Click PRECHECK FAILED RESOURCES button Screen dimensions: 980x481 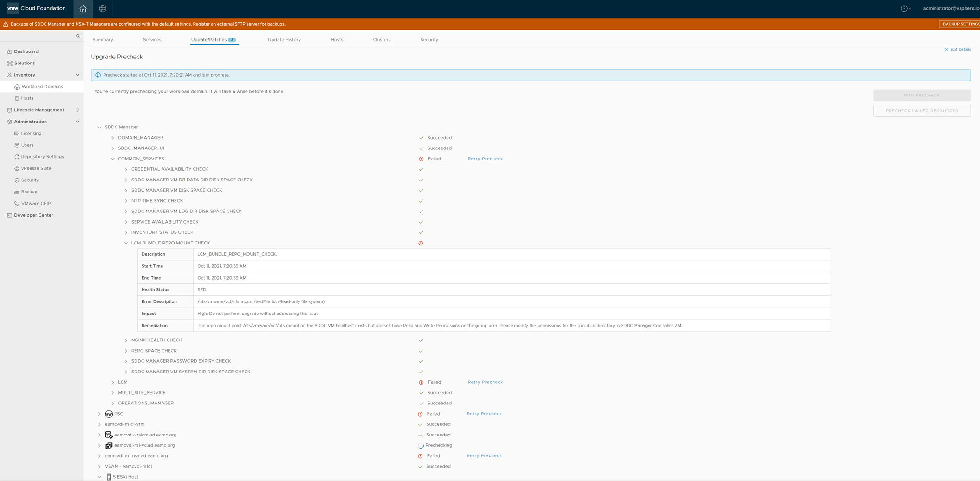click(x=922, y=111)
